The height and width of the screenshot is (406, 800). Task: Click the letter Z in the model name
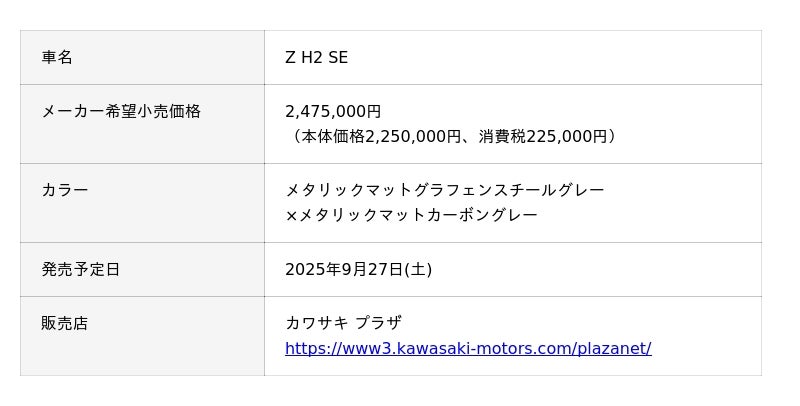(x=291, y=58)
